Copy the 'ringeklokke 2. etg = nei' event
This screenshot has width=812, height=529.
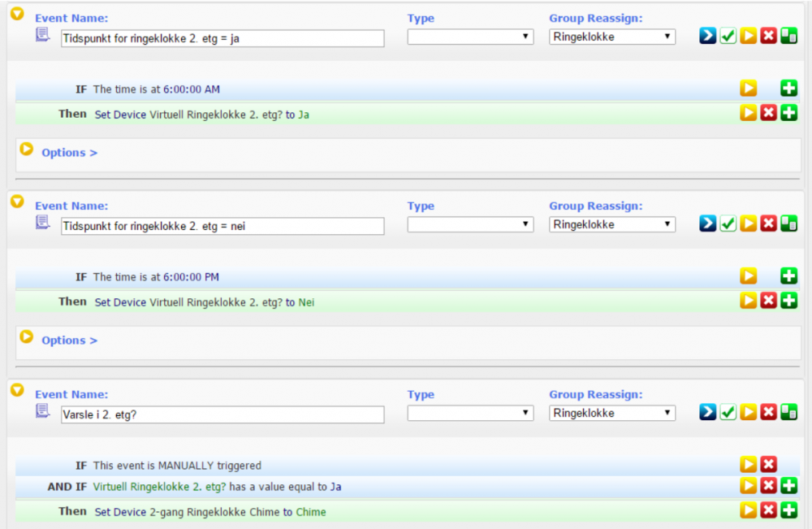click(788, 224)
